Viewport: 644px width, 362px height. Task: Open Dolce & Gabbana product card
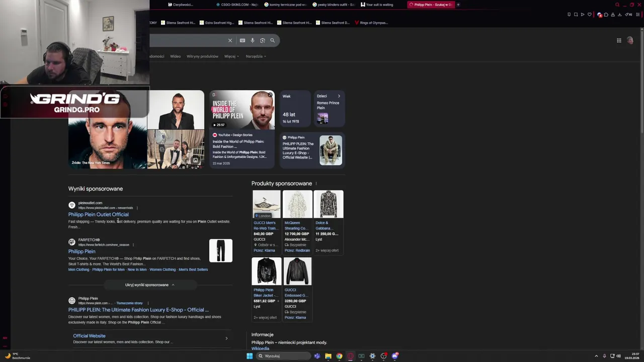[x=328, y=221]
